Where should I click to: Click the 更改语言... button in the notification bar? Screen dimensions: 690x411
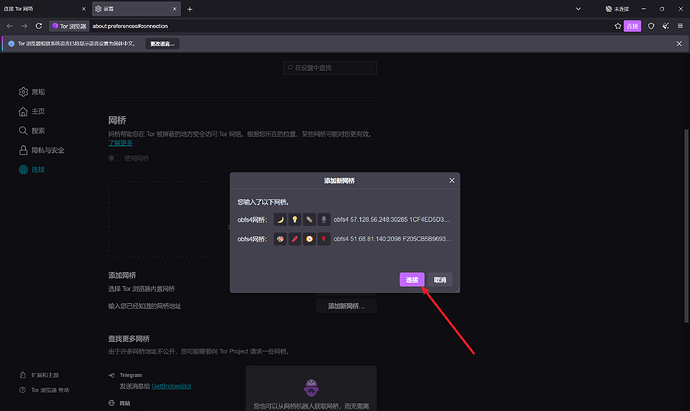[162, 44]
